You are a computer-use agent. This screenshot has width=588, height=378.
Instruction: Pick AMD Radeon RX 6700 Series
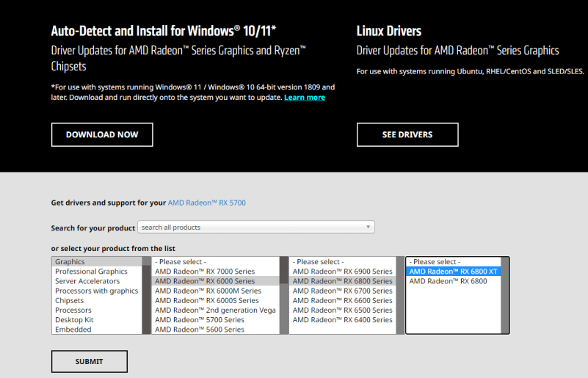[342, 291]
